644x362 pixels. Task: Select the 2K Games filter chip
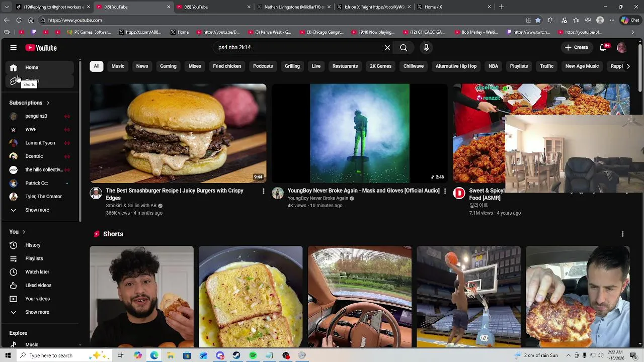380,66
